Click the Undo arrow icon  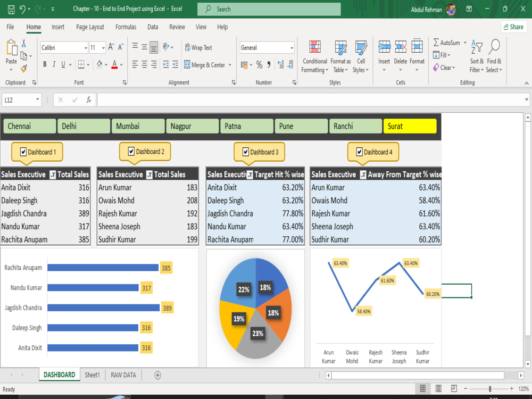[22, 9]
